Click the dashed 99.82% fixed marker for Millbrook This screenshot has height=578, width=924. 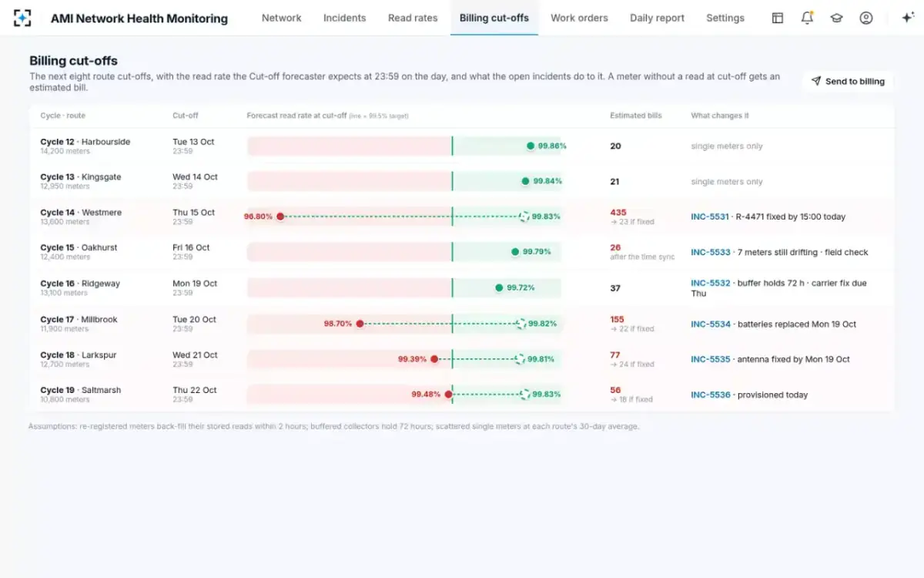(x=521, y=324)
